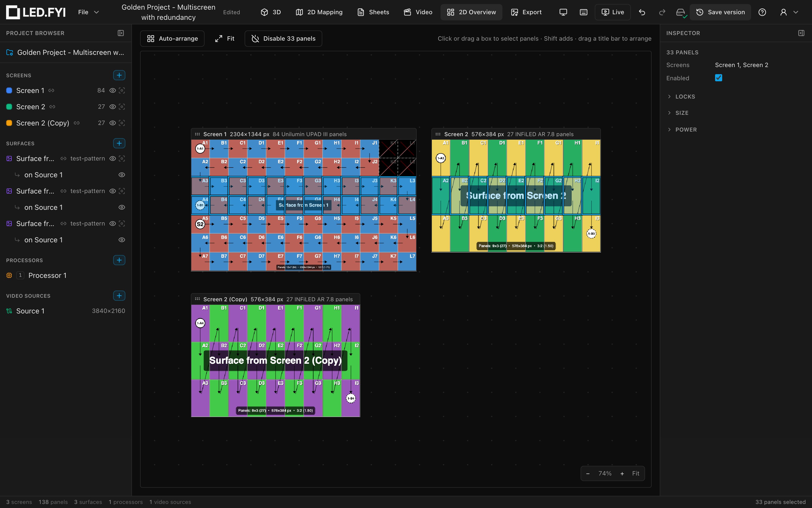Focus on Screen 1 with target icon
This screenshot has height=508, width=812.
(122, 90)
